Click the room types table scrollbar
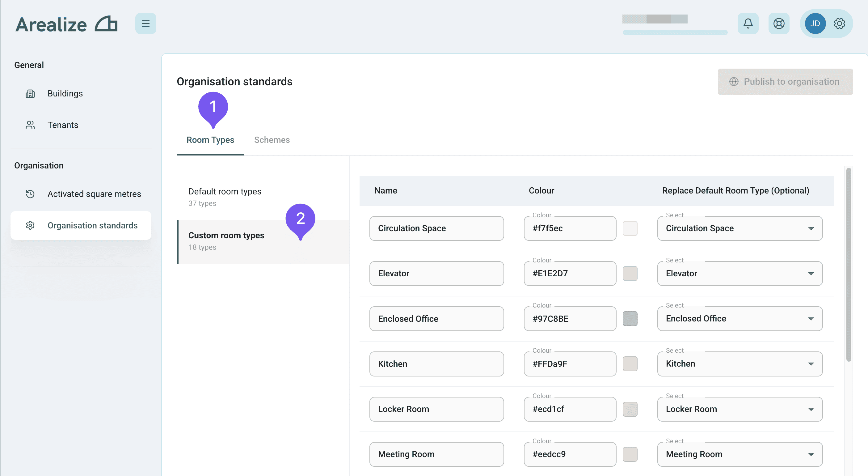The width and height of the screenshot is (868, 476). click(x=849, y=265)
